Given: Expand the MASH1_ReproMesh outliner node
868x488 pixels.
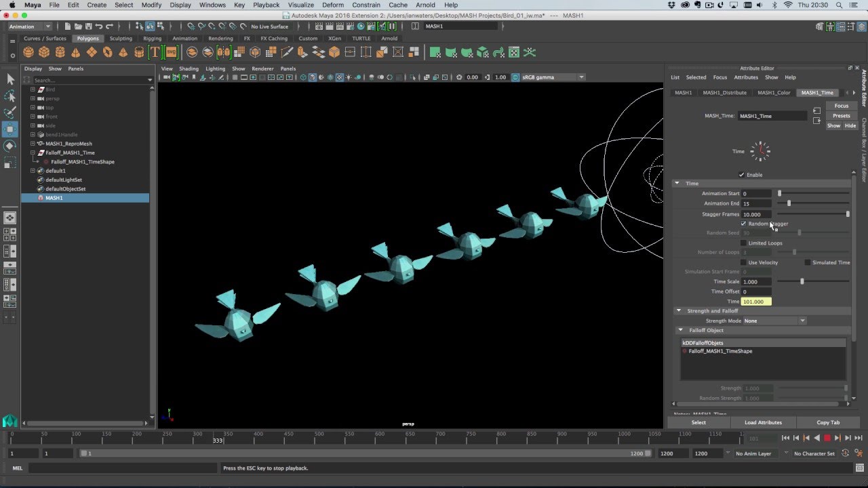Looking at the screenshot, I should click(33, 144).
